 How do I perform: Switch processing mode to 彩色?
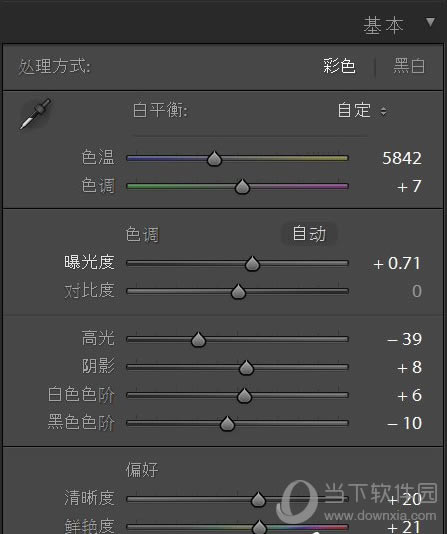[x=339, y=66]
